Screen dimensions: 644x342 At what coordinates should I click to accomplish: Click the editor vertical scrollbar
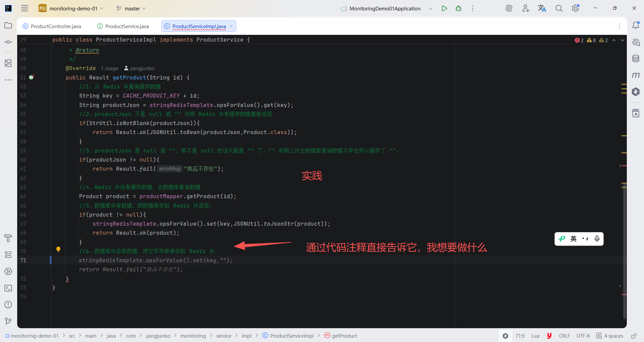pyautogui.click(x=624, y=251)
